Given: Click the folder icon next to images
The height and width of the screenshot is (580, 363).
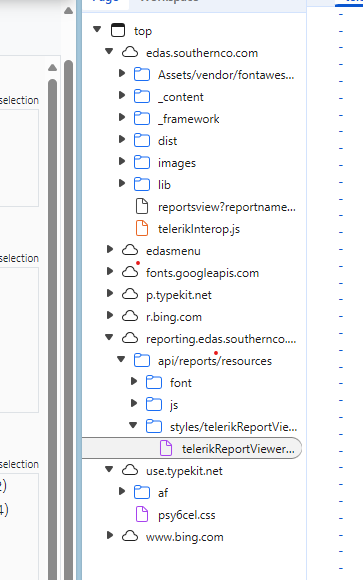Looking at the screenshot, I should coord(142,163).
